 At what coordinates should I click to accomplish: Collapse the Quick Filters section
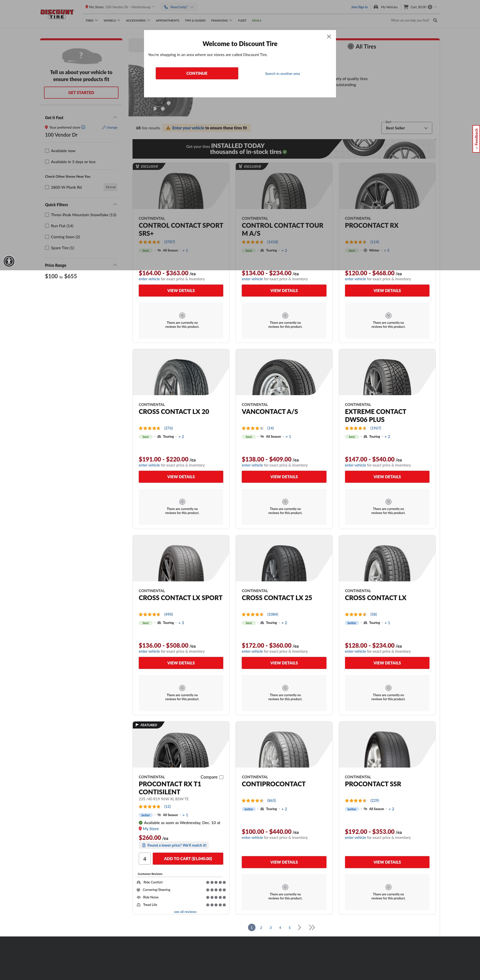click(115, 204)
